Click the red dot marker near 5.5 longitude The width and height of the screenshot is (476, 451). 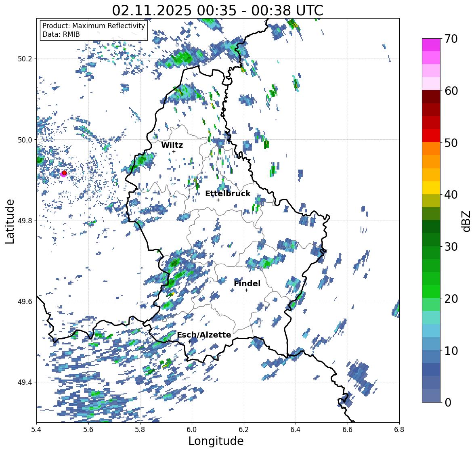tap(64, 173)
